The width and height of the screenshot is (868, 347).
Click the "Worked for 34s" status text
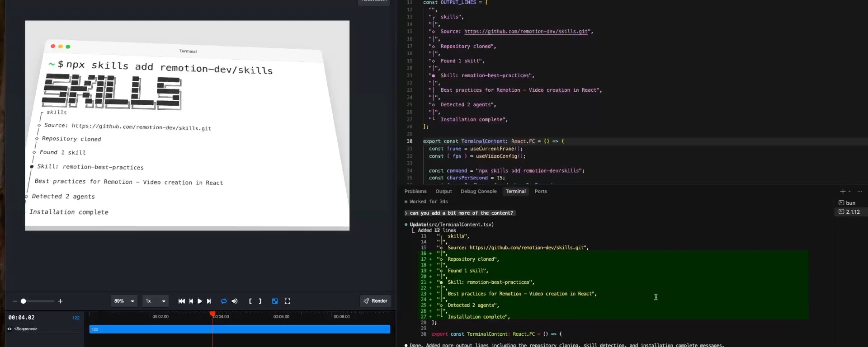[429, 202]
